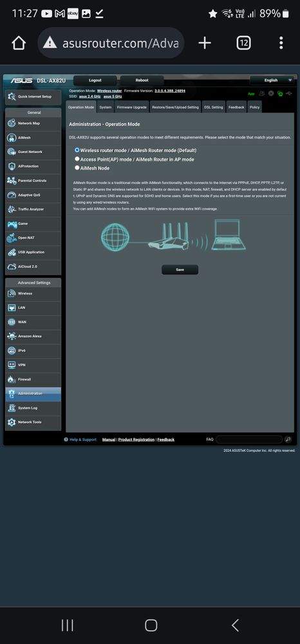
Task: Open Firewall settings
Action: pyautogui.click(x=33, y=379)
